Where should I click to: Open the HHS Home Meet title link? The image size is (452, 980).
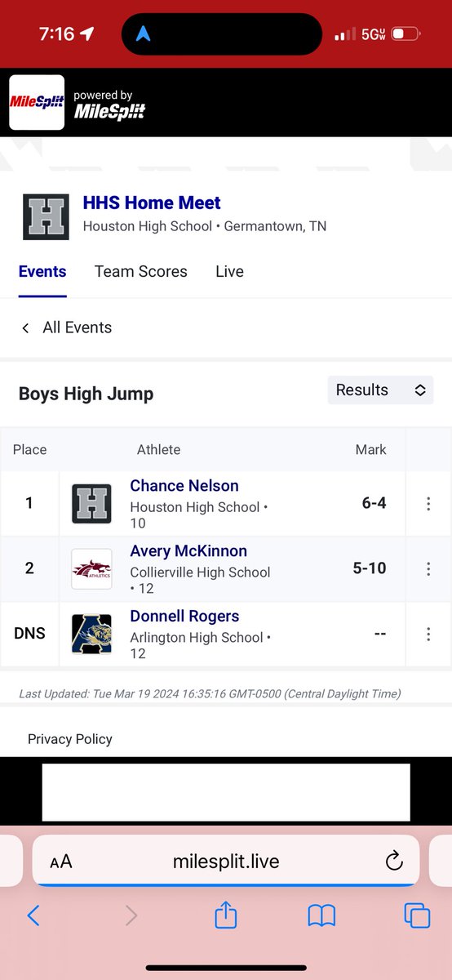point(152,203)
